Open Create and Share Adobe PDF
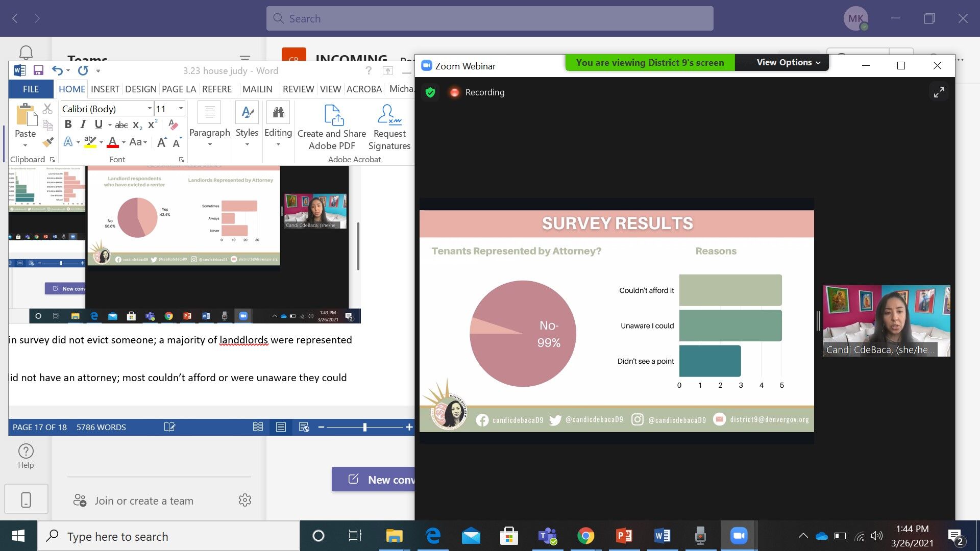Viewport: 980px width, 551px height. (332, 127)
